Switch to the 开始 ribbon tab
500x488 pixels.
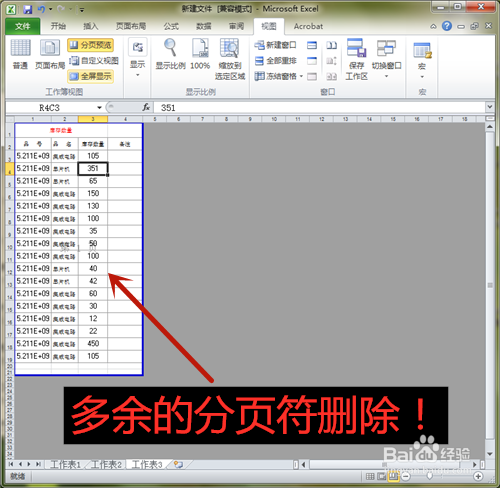click(x=58, y=26)
